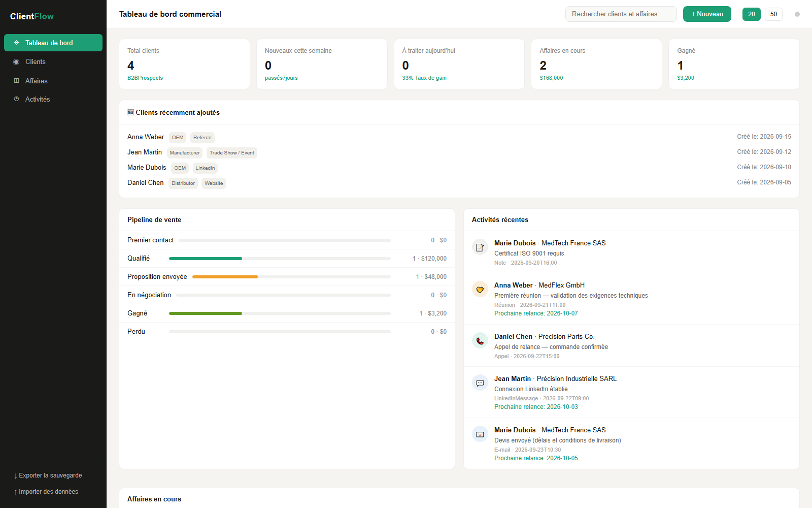Click the phone icon for Daniel Chen call
Screen dimensions: 812x508
480,341
